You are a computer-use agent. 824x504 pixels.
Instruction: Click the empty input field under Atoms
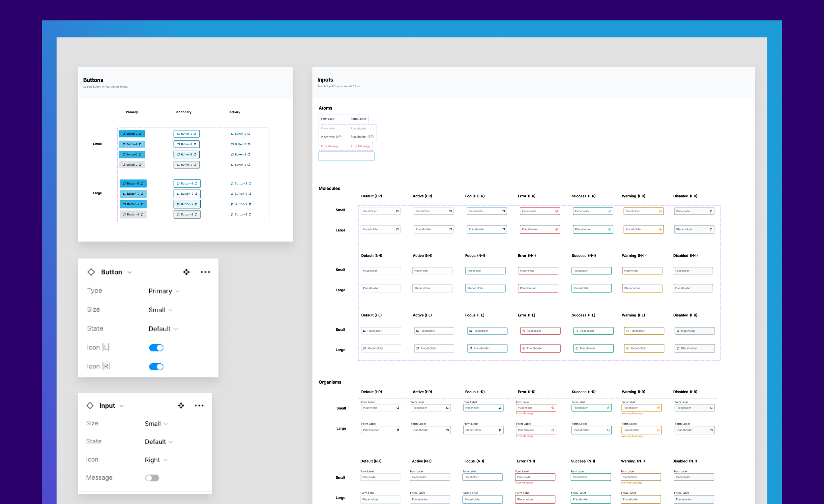click(346, 156)
